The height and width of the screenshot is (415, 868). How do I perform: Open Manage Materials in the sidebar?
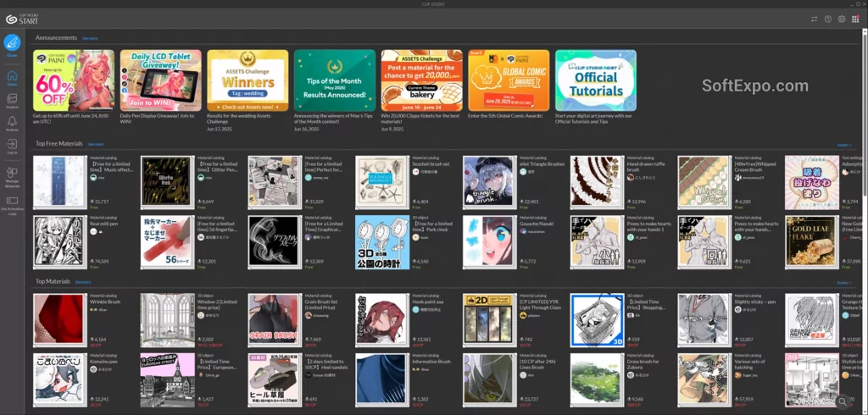click(12, 174)
